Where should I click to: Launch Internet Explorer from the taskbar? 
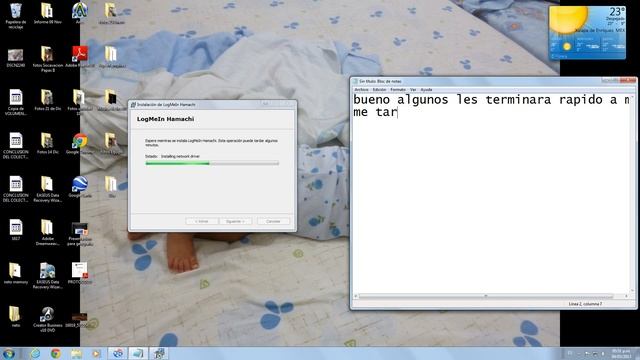[36, 353]
